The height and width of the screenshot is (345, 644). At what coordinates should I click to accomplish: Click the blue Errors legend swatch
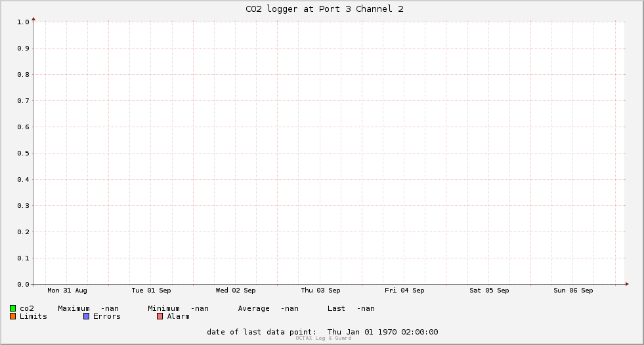point(86,316)
